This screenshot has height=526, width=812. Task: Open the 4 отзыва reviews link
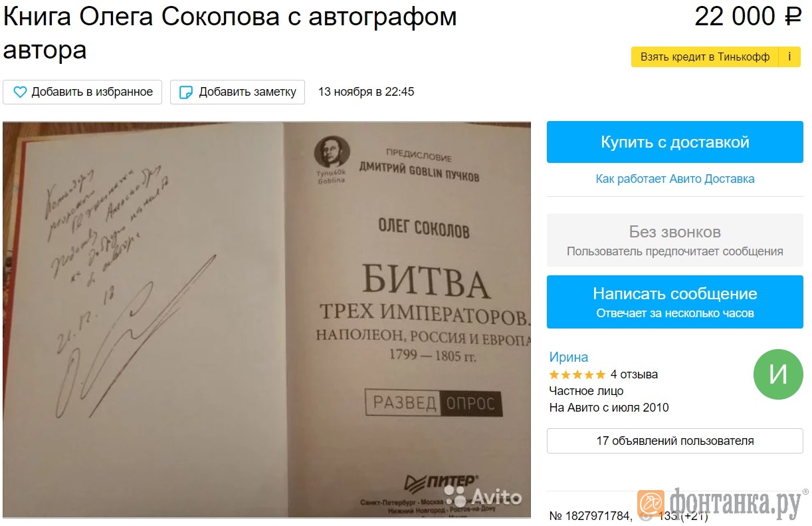[634, 374]
